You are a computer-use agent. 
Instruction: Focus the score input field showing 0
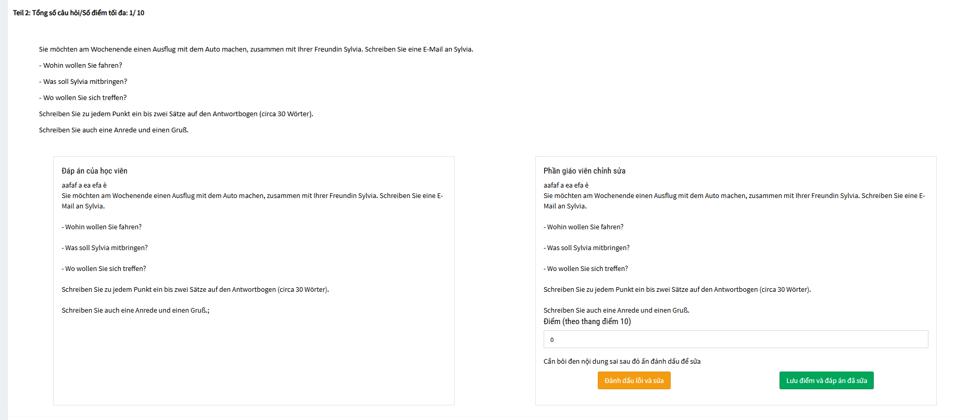pos(735,339)
